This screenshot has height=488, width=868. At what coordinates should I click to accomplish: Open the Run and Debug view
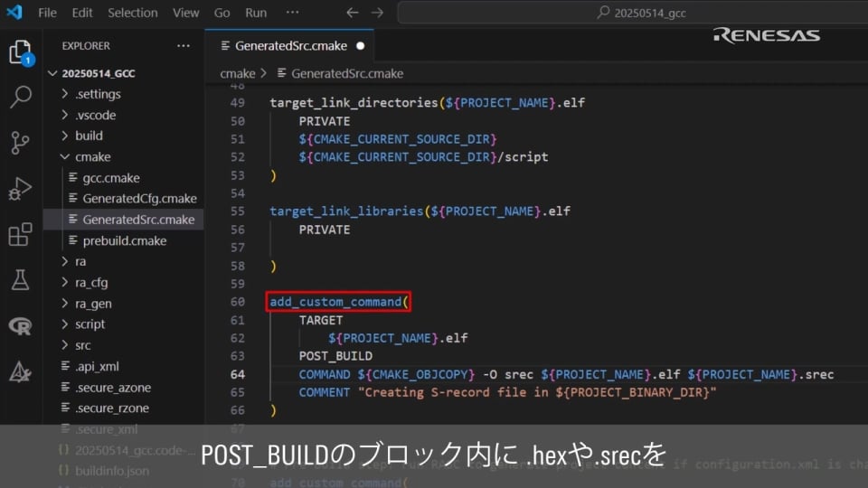tap(20, 189)
